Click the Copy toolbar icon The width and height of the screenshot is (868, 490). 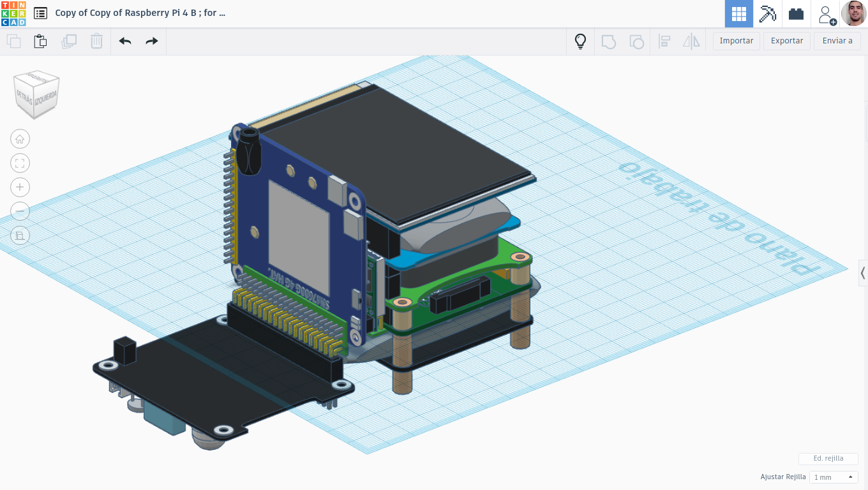coord(13,41)
